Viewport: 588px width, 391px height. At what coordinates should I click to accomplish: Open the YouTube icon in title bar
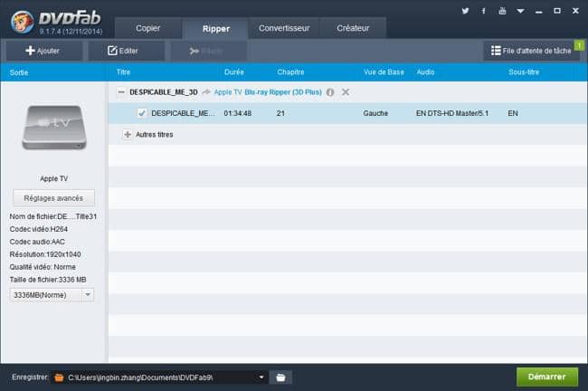click(502, 11)
